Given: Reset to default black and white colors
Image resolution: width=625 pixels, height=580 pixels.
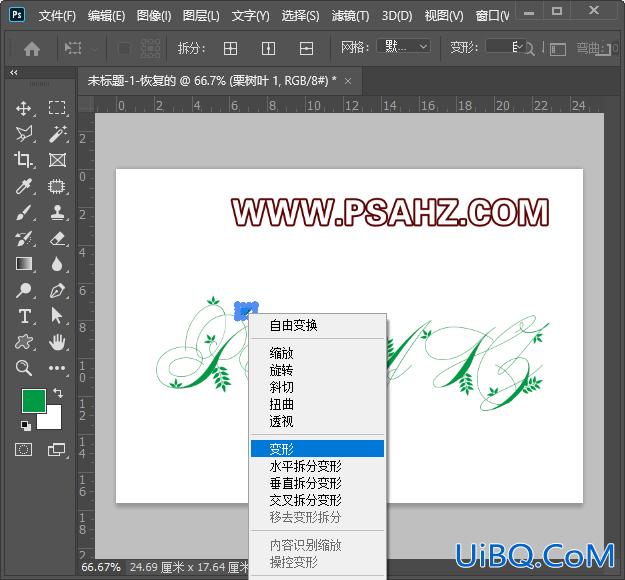Looking at the screenshot, I should [x=26, y=426].
